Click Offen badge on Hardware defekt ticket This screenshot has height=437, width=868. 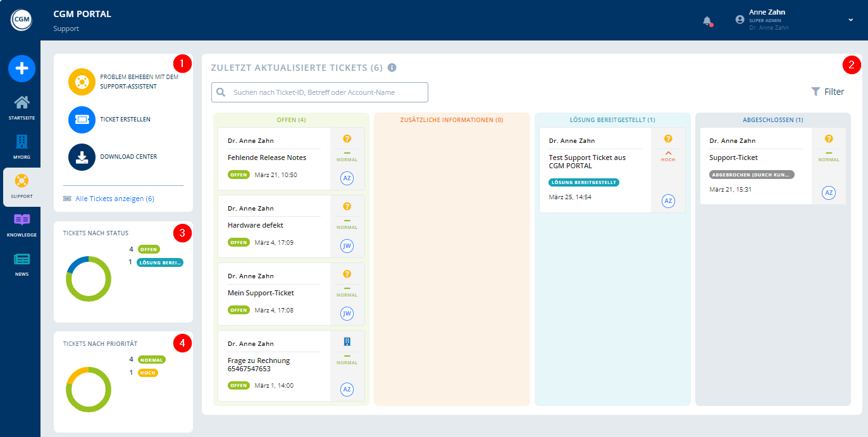click(x=239, y=242)
